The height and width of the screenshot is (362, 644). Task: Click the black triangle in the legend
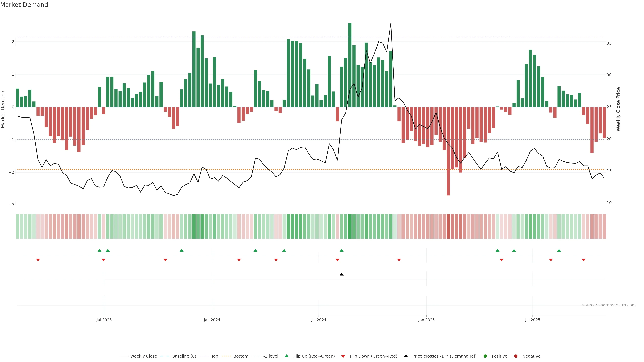[x=406, y=356]
